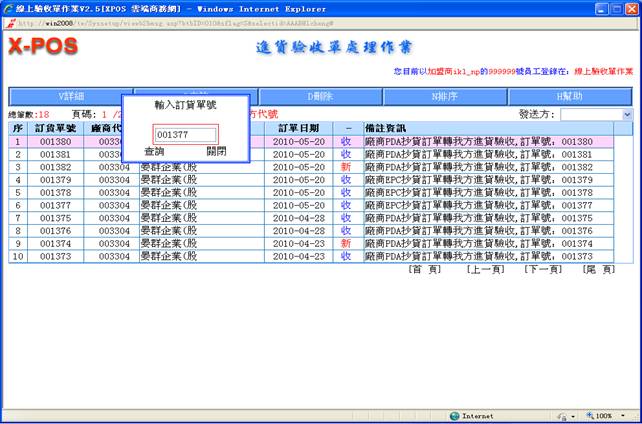The width and height of the screenshot is (642, 424).
Task: Click the Internet Explorer title bar icon
Action: pos(9,7)
